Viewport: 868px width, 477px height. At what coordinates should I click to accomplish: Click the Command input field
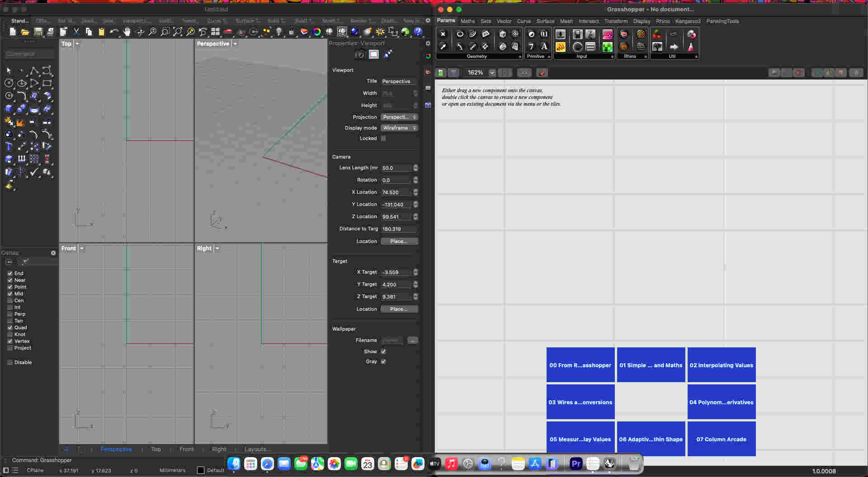[30, 54]
